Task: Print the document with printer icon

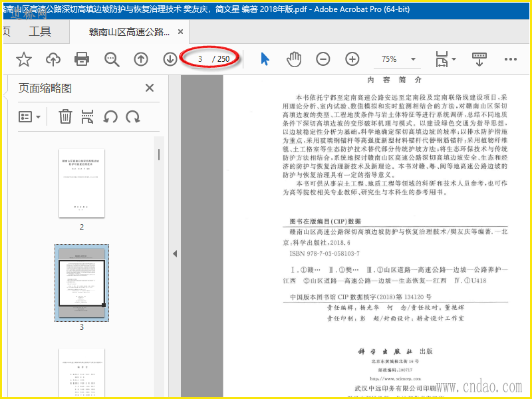Action: pos(82,59)
